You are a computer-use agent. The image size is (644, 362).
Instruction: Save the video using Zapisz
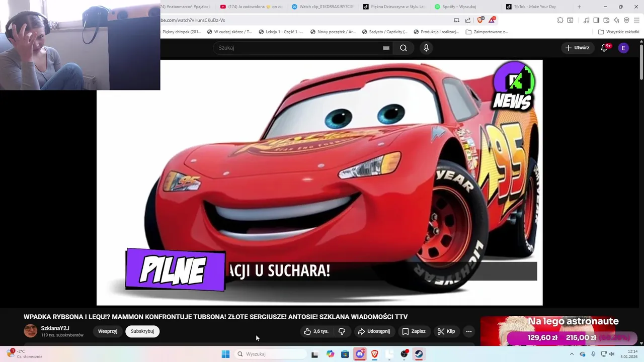point(414,331)
